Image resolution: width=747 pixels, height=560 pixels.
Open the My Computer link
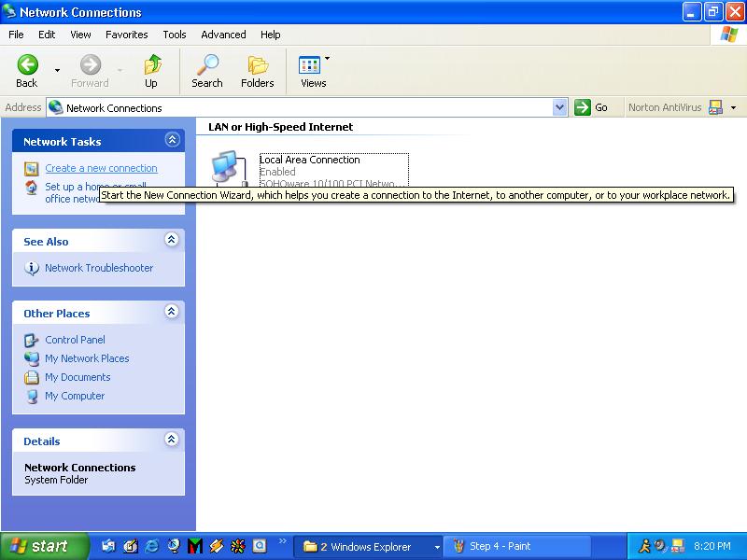click(75, 396)
